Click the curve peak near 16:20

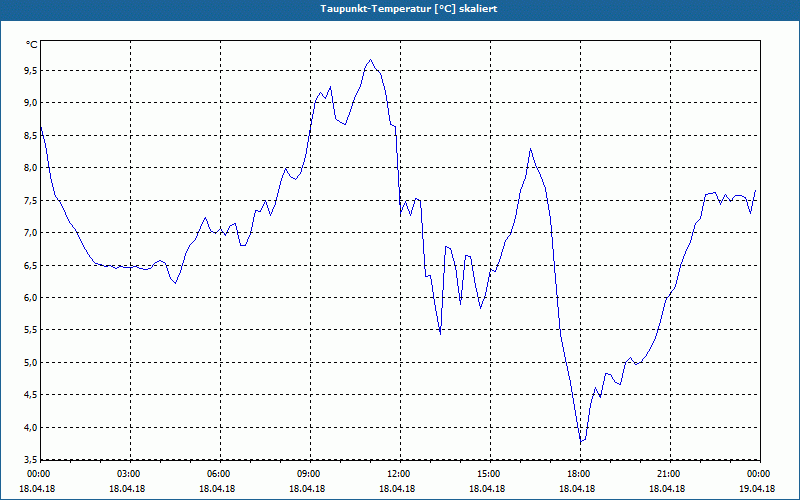pos(531,148)
